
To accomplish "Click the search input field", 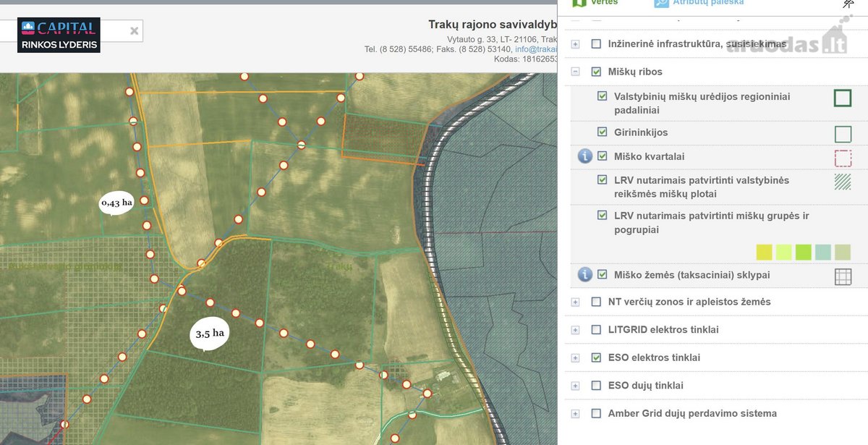I will pyautogui.click(x=72, y=31).
